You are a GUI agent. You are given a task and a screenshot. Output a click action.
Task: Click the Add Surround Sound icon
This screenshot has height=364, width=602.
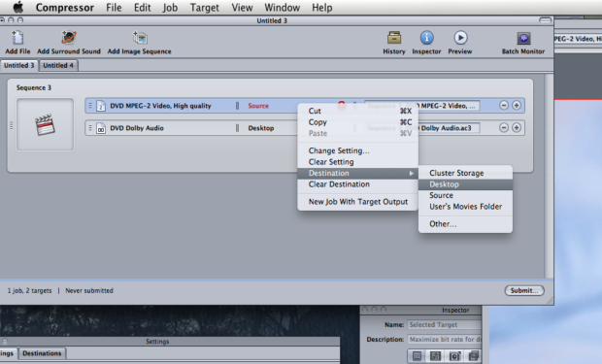coord(69,38)
